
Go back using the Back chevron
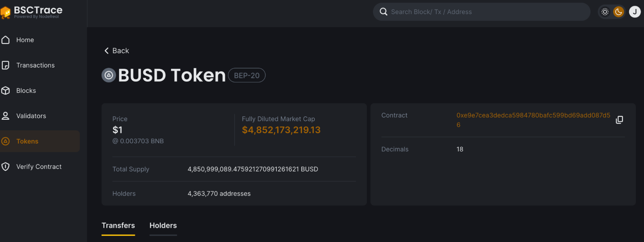coord(107,51)
